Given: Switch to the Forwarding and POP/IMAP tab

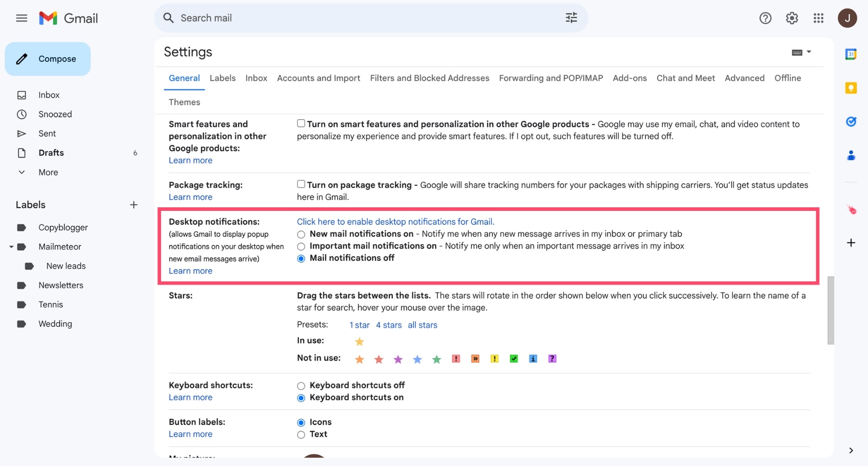Looking at the screenshot, I should [x=550, y=78].
